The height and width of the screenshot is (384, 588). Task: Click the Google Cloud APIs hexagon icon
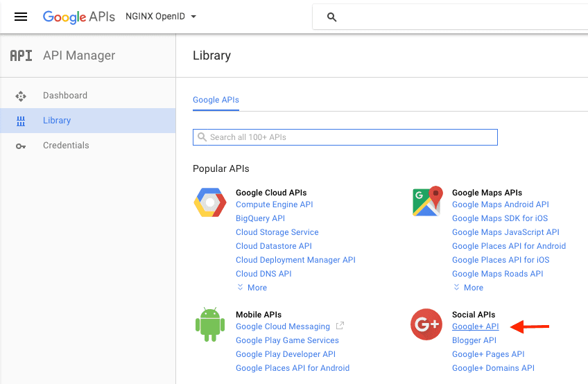[x=210, y=202]
